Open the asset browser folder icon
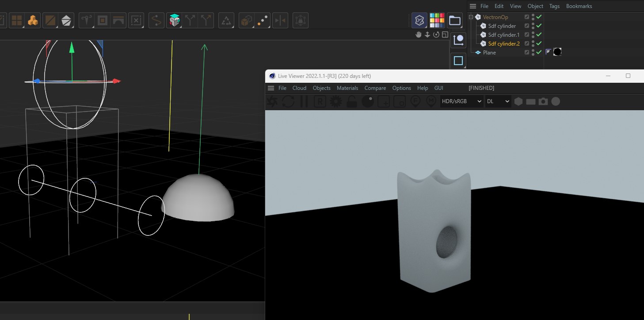The height and width of the screenshot is (320, 644). point(454,20)
